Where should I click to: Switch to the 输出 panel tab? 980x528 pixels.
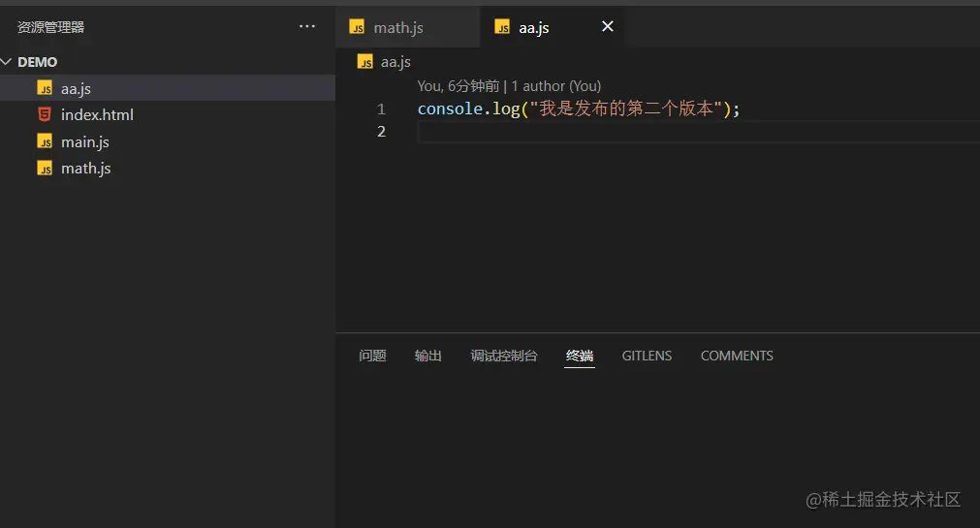[428, 356]
